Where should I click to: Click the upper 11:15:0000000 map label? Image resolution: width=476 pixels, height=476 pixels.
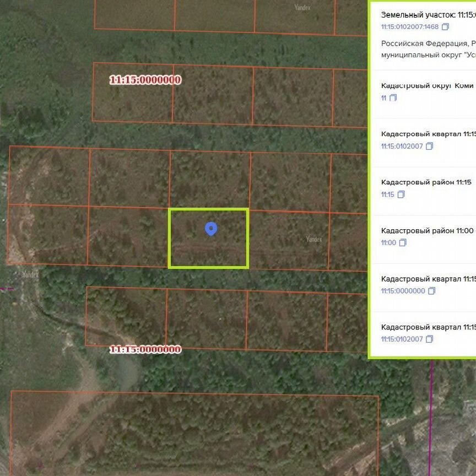coord(145,80)
